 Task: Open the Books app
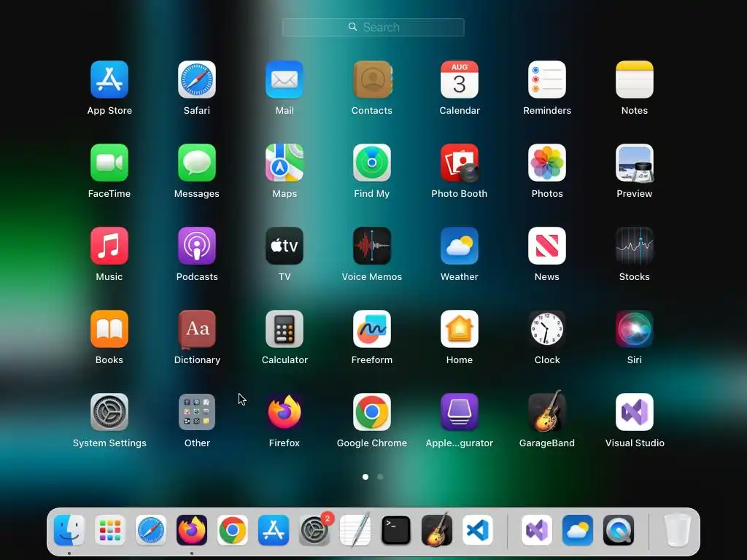click(109, 329)
